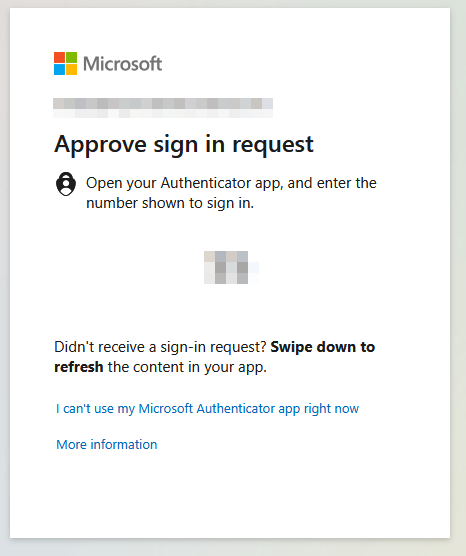Viewport: 466px width, 556px height.
Task: Click the "Open your Authenticator app" instruction line
Action: [x=231, y=183]
